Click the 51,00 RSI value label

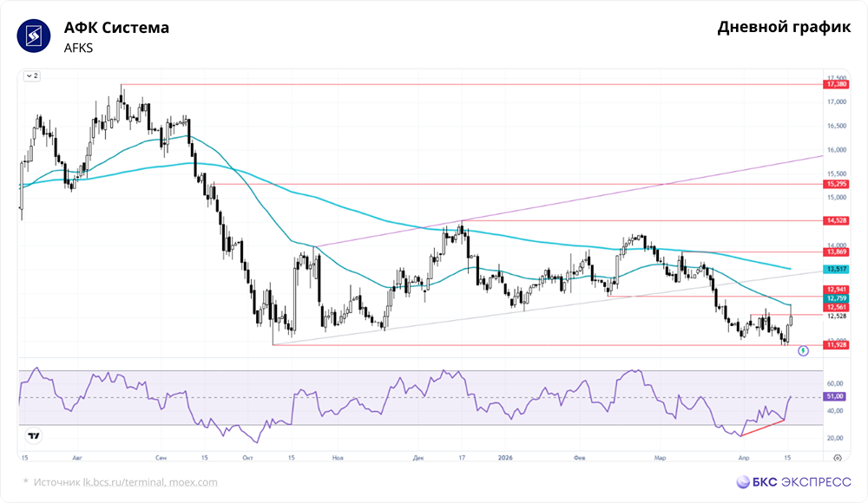click(835, 396)
